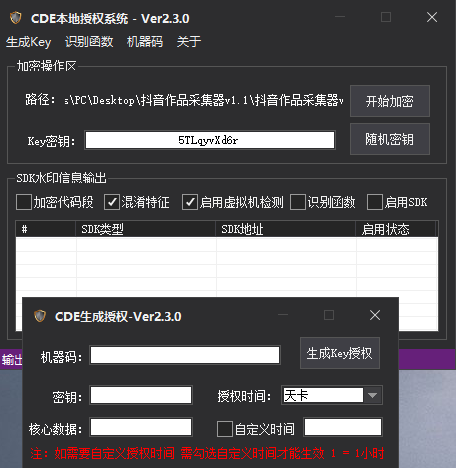456x468 pixels.
Task: Disable 启用虚拟机检测 checkbox
Action: [190, 202]
